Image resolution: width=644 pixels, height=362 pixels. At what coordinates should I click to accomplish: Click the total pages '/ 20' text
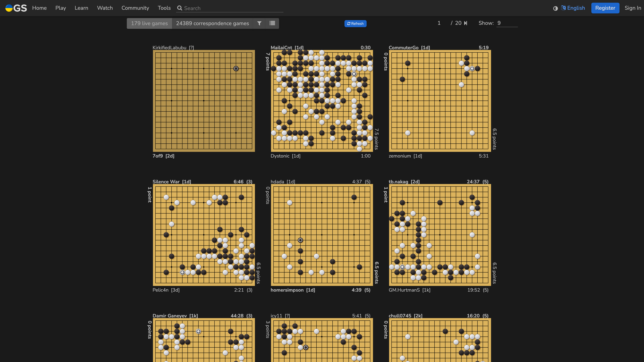coord(456,23)
